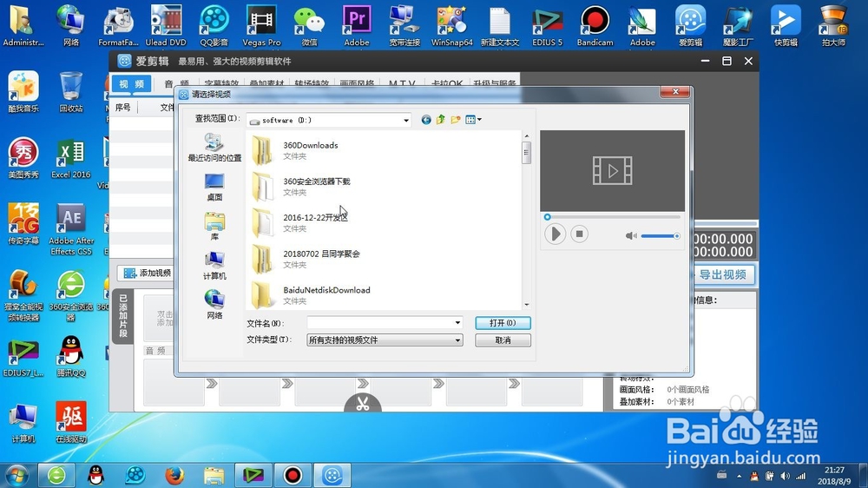Viewport: 868px width, 488px height.
Task: Select Computer (计算机) in dialog sidebar
Action: click(x=214, y=266)
